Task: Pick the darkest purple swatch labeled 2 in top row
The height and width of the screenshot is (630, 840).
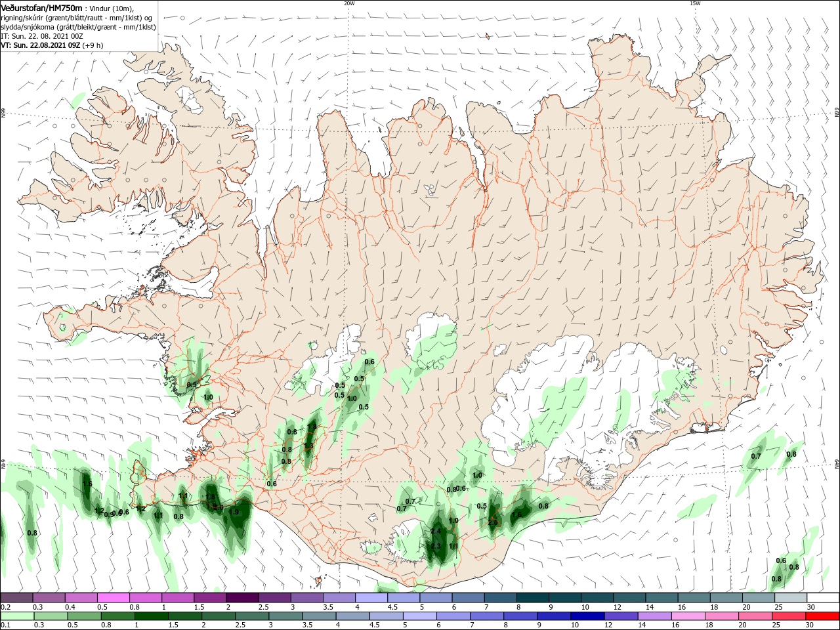Action: click(241, 598)
